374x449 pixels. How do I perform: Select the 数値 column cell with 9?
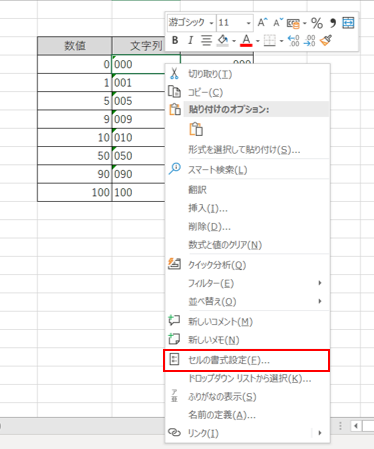75,119
